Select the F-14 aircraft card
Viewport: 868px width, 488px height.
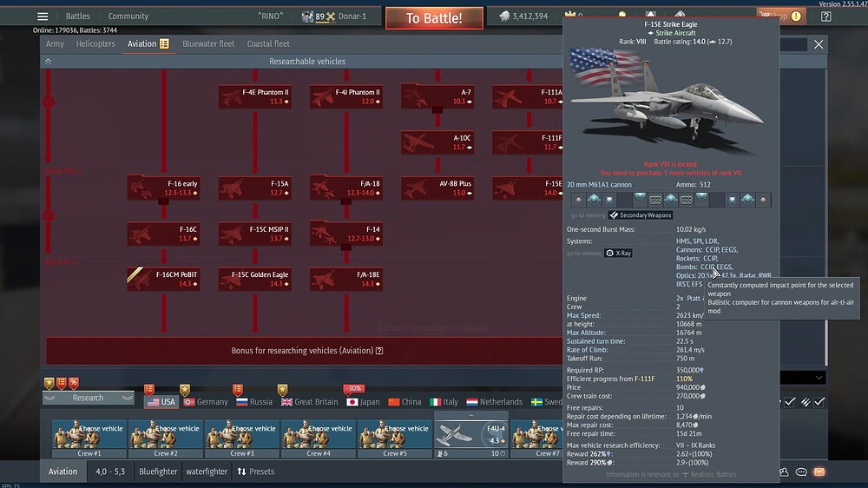pyautogui.click(x=346, y=234)
